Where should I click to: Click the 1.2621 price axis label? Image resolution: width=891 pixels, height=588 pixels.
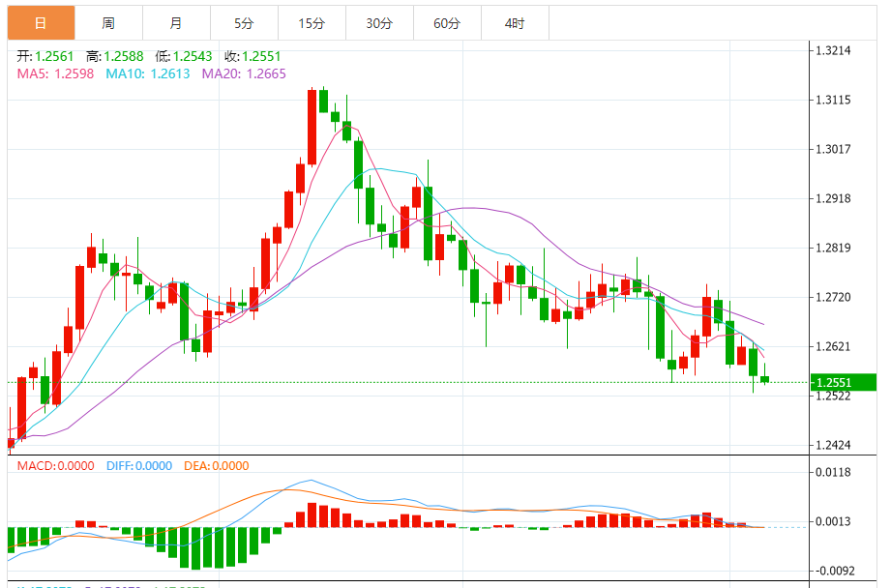(x=833, y=346)
